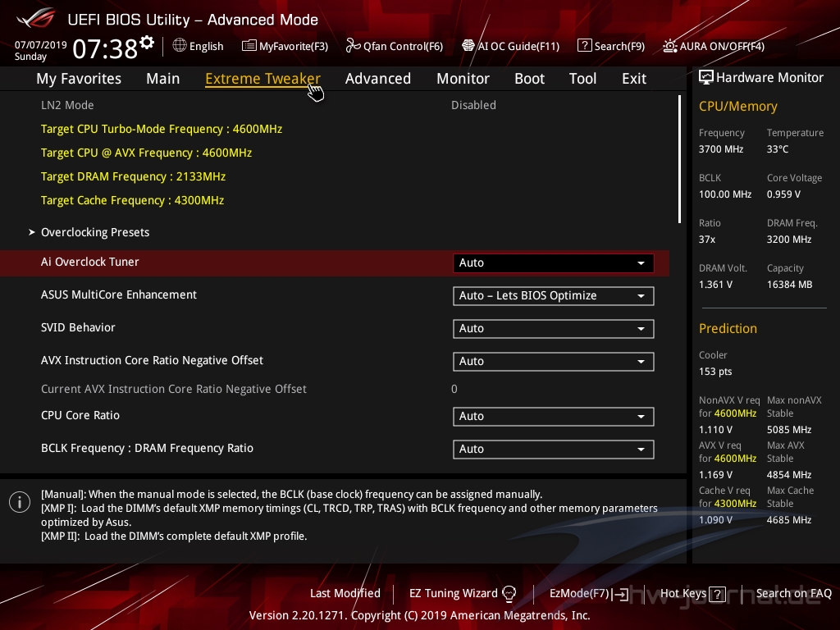Click the globe icon for English language

(180, 46)
